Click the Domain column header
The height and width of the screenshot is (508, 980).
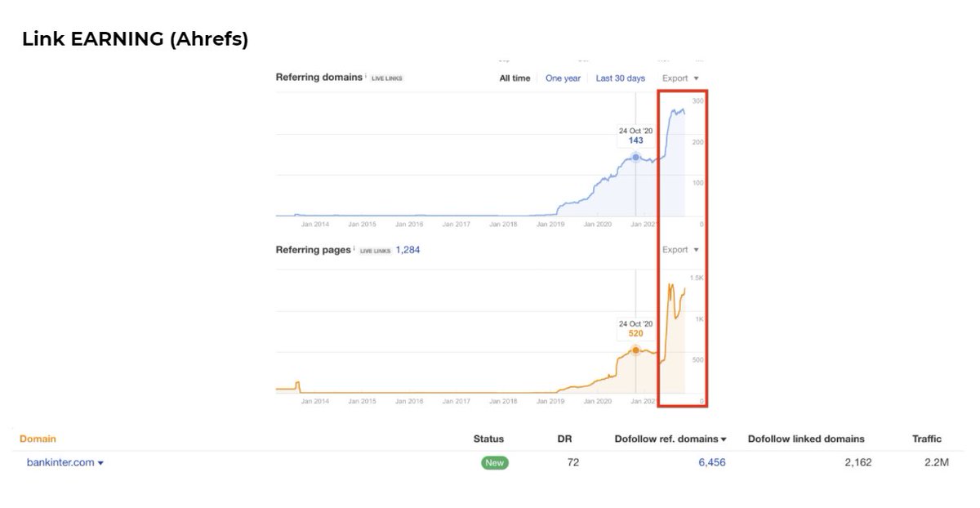38,439
